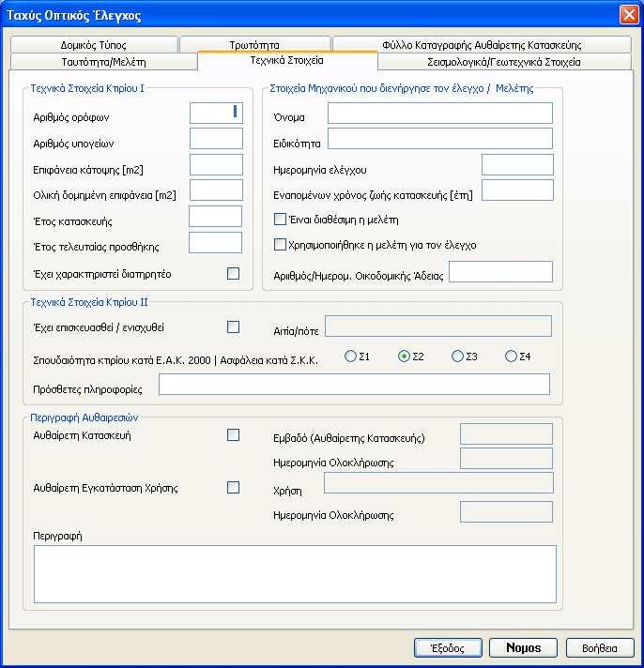Viewport: 644px width, 668px height.
Task: Click the Αριθμός υπογείων field
Action: (x=216, y=139)
